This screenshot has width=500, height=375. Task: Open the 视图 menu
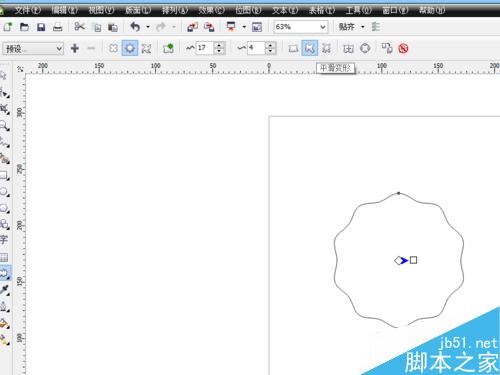coord(101,10)
